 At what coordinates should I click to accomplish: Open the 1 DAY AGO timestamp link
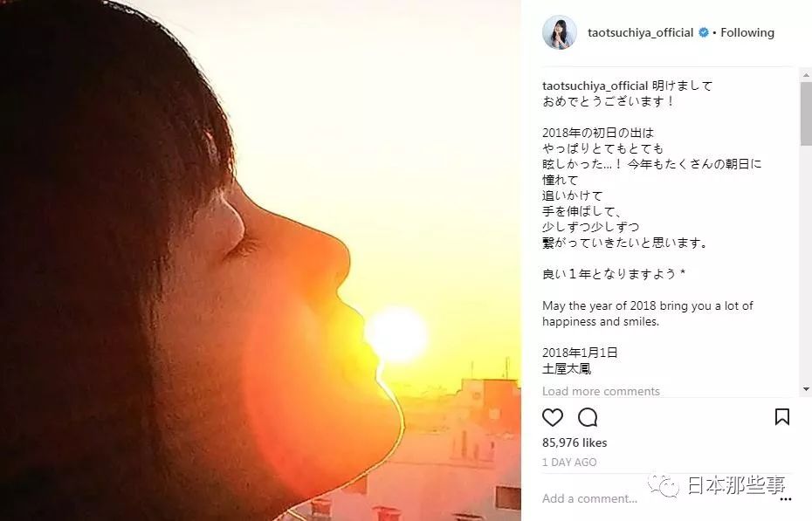[x=569, y=463]
